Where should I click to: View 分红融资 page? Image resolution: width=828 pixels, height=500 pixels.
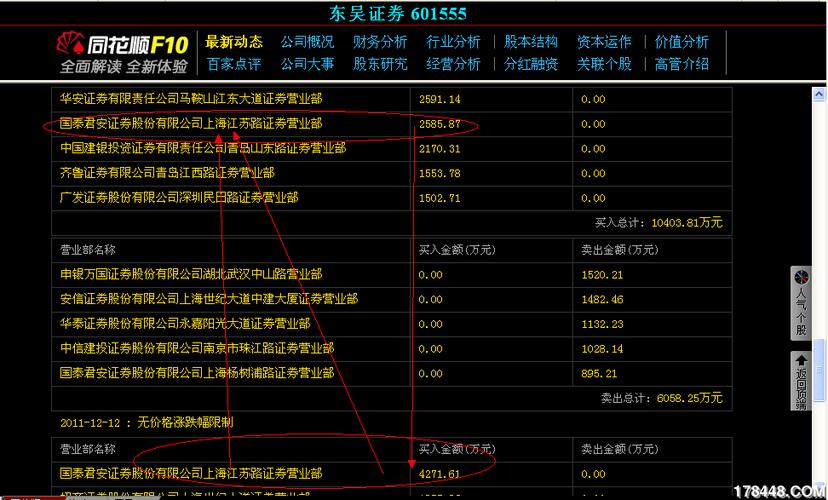pyautogui.click(x=531, y=64)
